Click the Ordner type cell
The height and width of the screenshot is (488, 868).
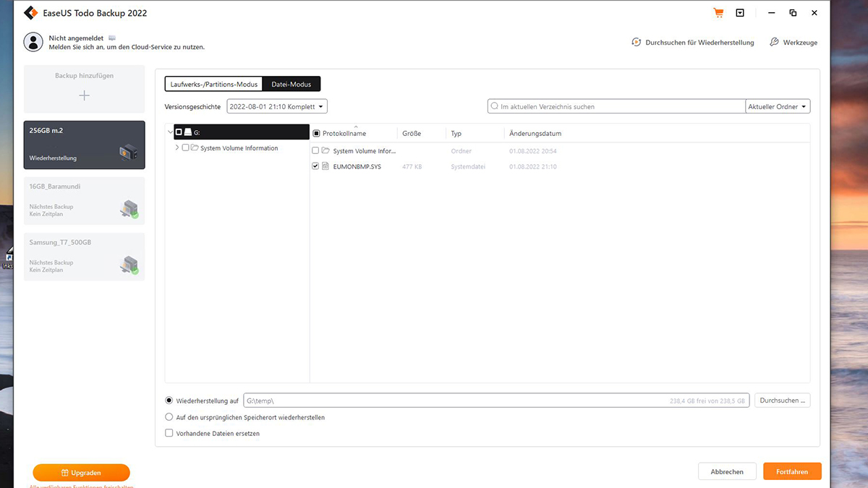coord(461,151)
